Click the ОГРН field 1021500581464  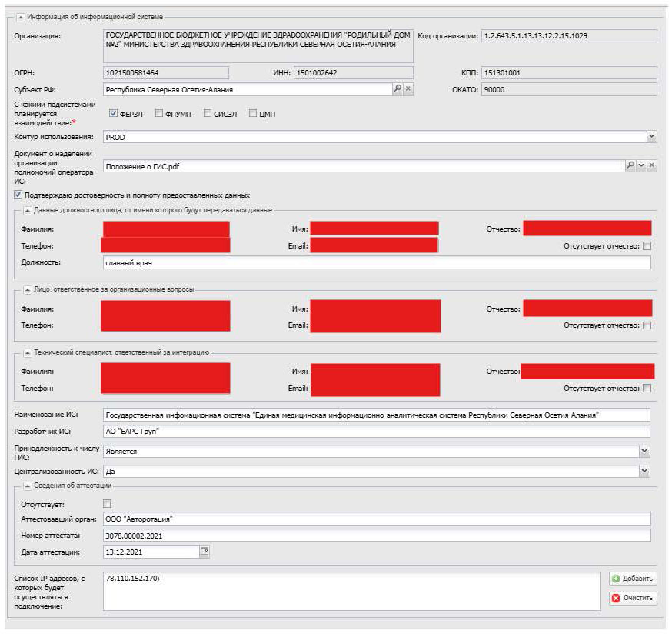(x=166, y=72)
